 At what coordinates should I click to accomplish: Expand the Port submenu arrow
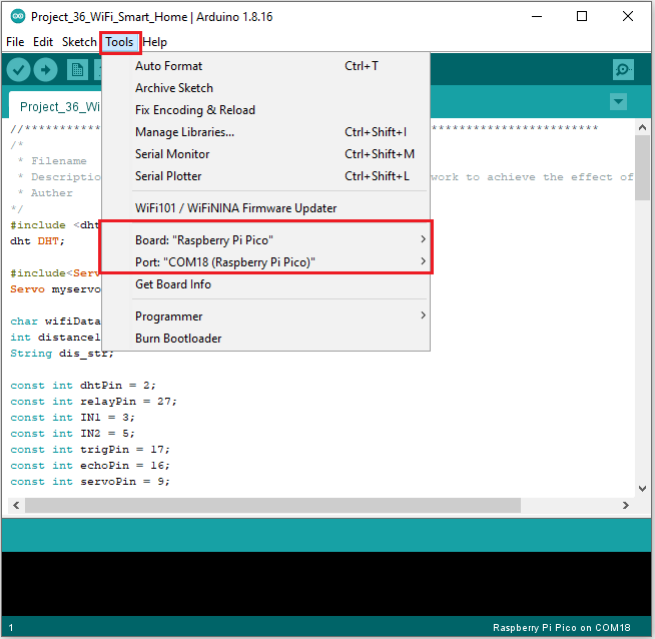click(423, 261)
